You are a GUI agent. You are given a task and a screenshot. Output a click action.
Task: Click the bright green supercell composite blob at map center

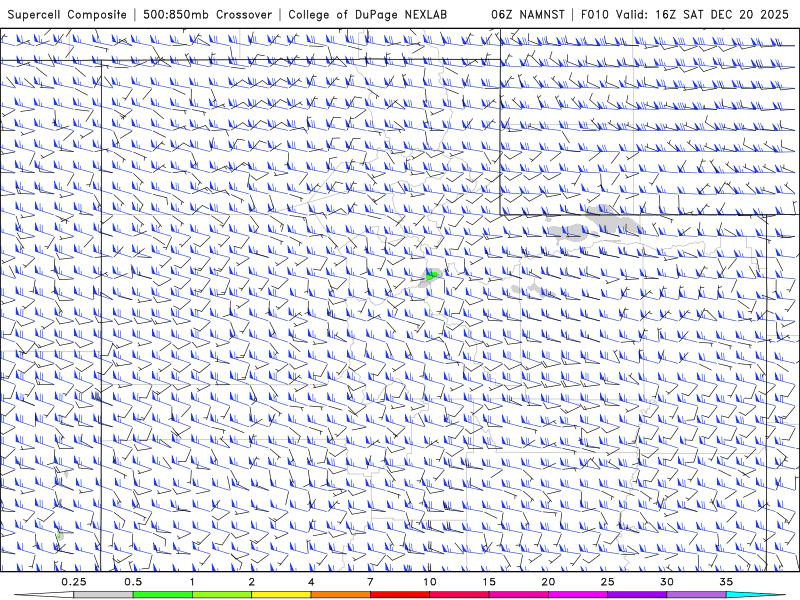click(432, 276)
